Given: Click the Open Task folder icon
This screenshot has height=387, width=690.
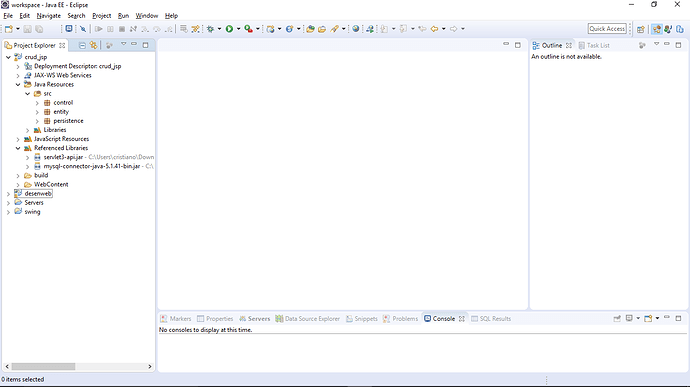Looking at the screenshot, I should [x=322, y=29].
